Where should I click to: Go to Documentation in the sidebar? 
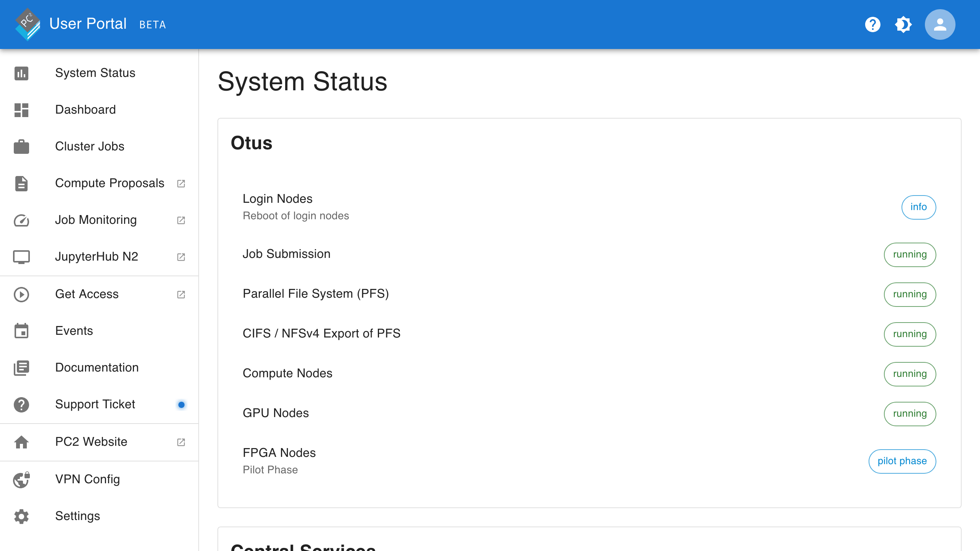97,367
